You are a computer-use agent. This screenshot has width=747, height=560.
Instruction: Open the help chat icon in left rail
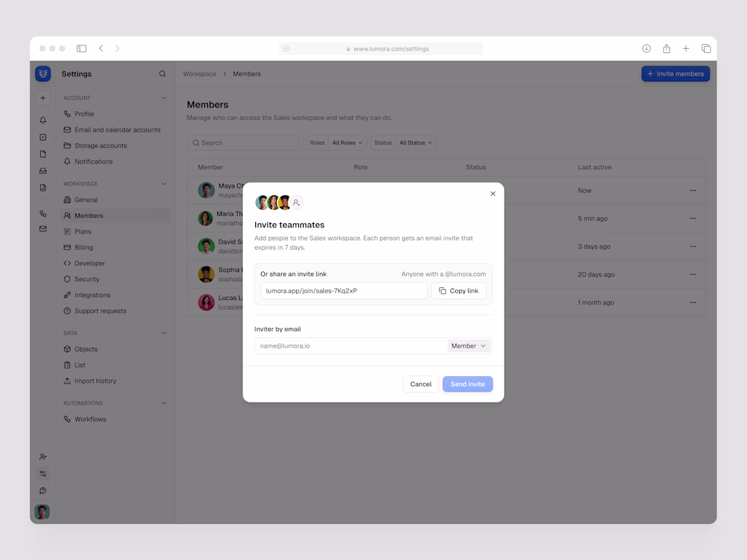coord(43,491)
